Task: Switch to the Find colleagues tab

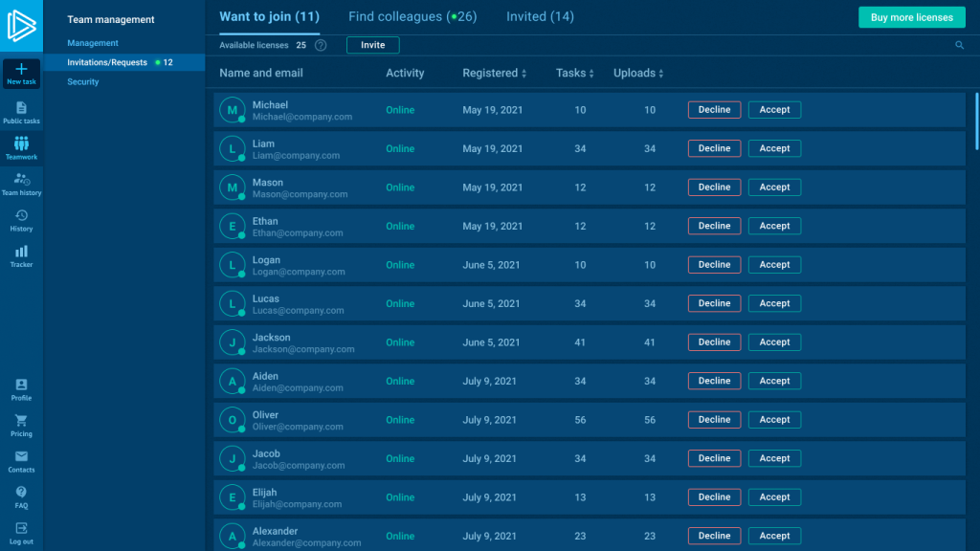Action: coord(412,16)
